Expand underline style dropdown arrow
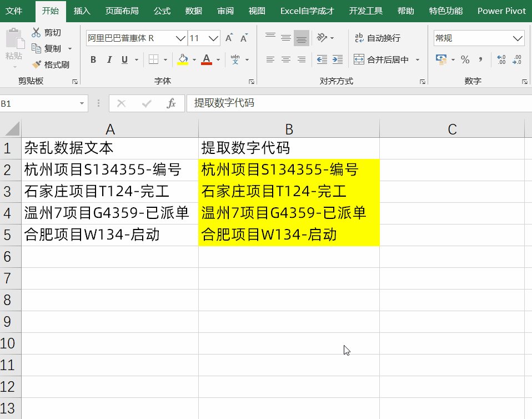 137,60
